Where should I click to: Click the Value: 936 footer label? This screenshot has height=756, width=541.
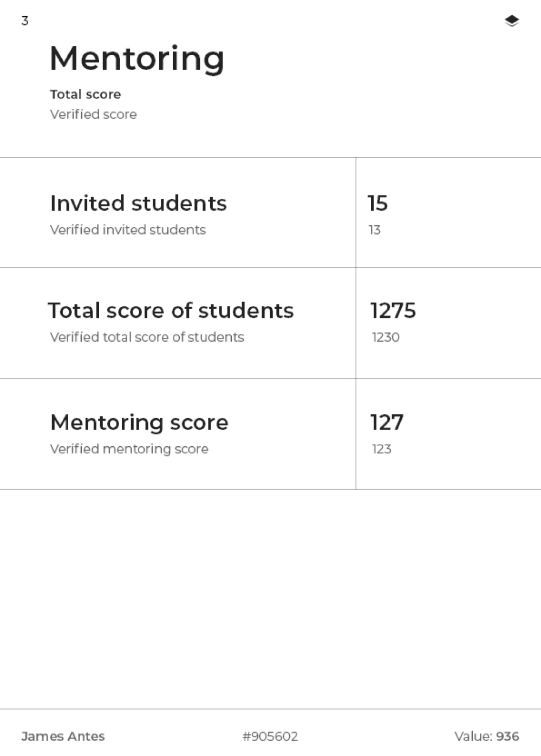[486, 736]
